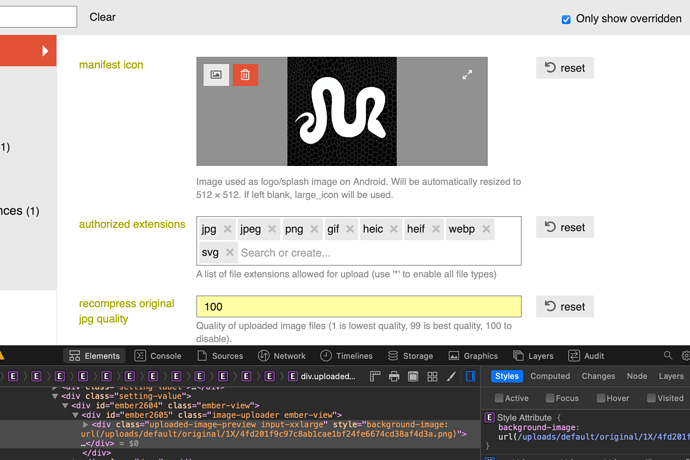Remove the webp extension tag

(486, 229)
